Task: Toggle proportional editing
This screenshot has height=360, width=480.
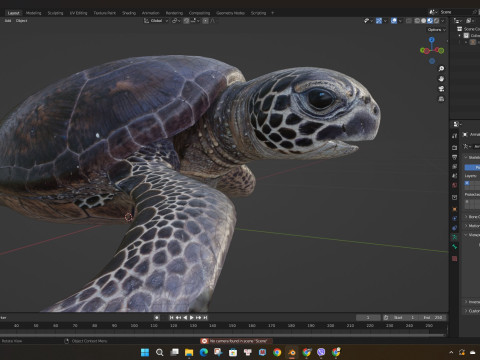Action: pyautogui.click(x=205, y=21)
